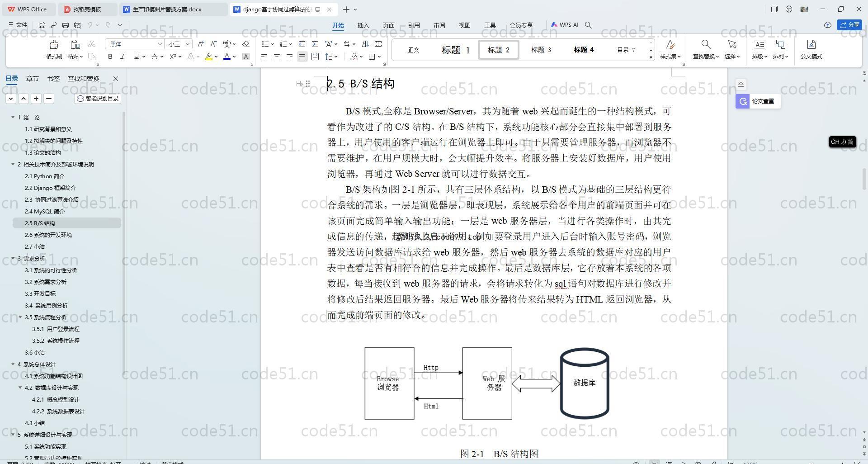Click the Arrange (排列) icon
The image size is (868, 464).
pyautogui.click(x=780, y=44)
